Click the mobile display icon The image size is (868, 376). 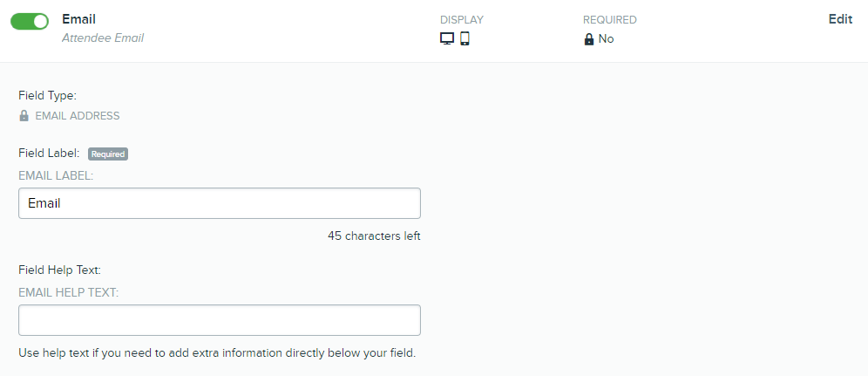coord(465,38)
